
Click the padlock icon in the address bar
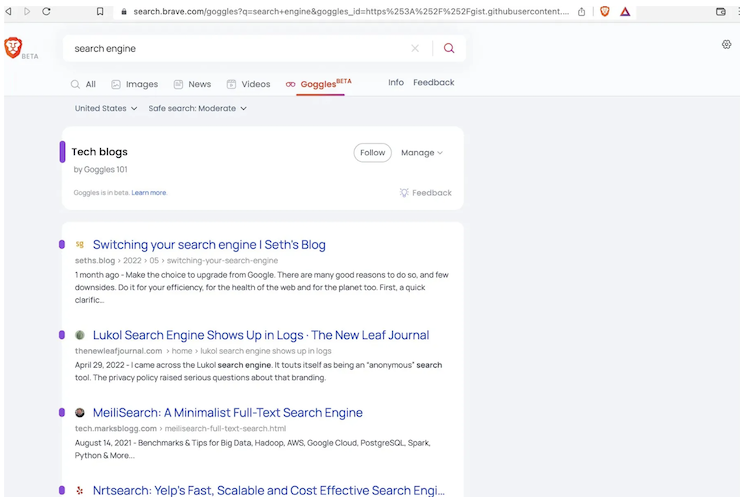click(x=124, y=11)
